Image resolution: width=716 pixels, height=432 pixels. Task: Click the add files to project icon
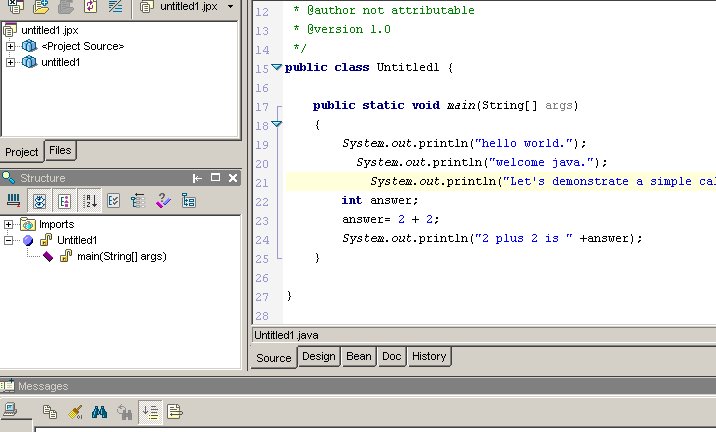pyautogui.click(x=41, y=6)
